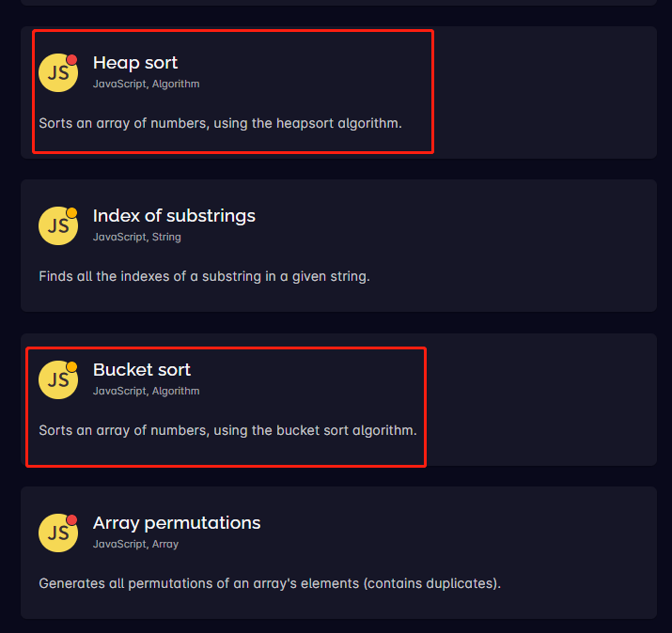Viewport: 672px width, 633px height.
Task: Open the Bucket sort snippet title
Action: point(142,370)
